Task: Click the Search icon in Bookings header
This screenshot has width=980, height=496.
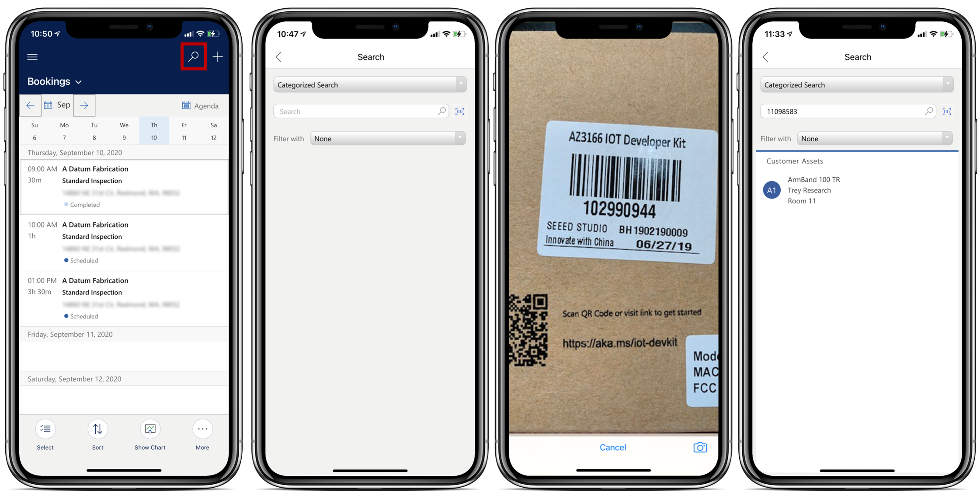Action: coord(193,56)
